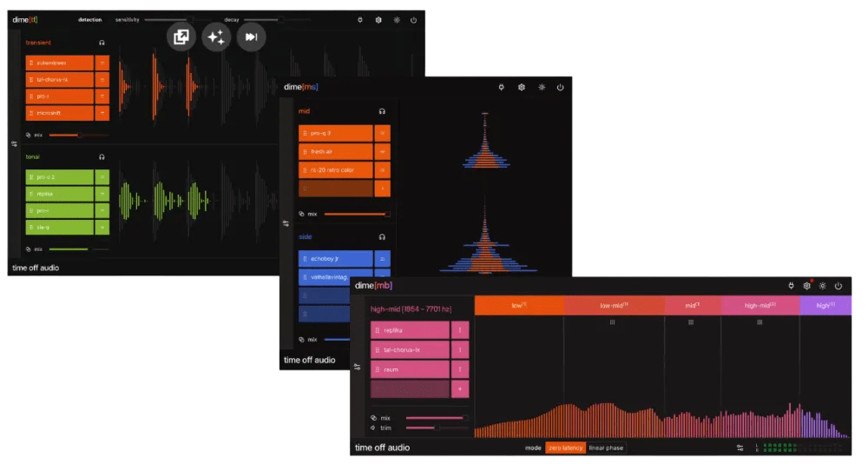The height and width of the screenshot is (464, 868).
Task: Click the open-in-new-window overlay button
Action: (181, 37)
